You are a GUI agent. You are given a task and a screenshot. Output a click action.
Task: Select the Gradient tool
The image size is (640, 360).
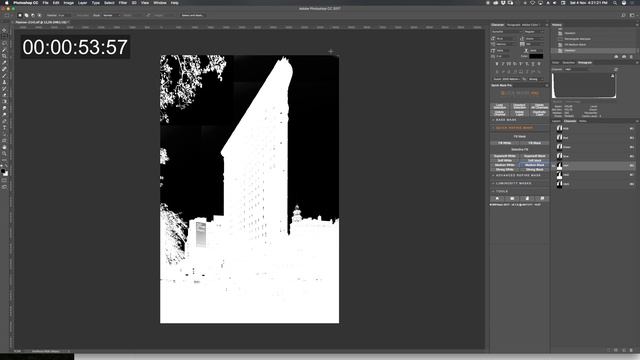pyautogui.click(x=4, y=101)
